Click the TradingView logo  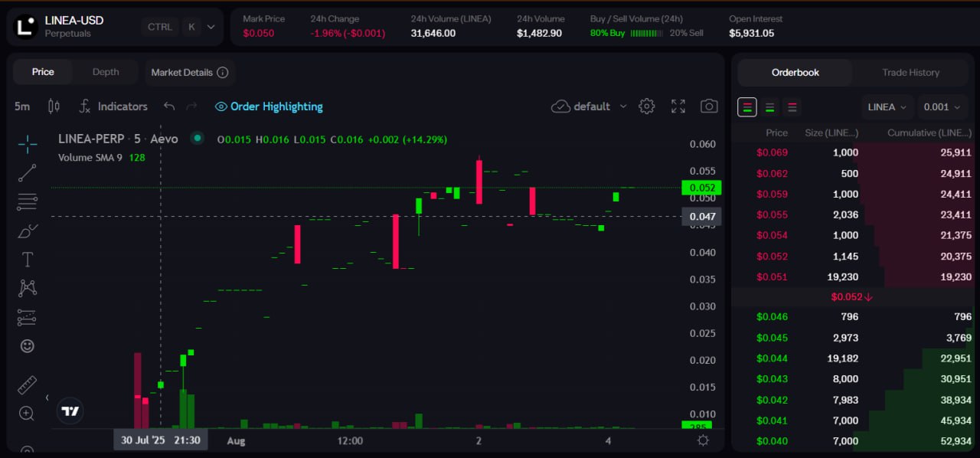tap(70, 411)
